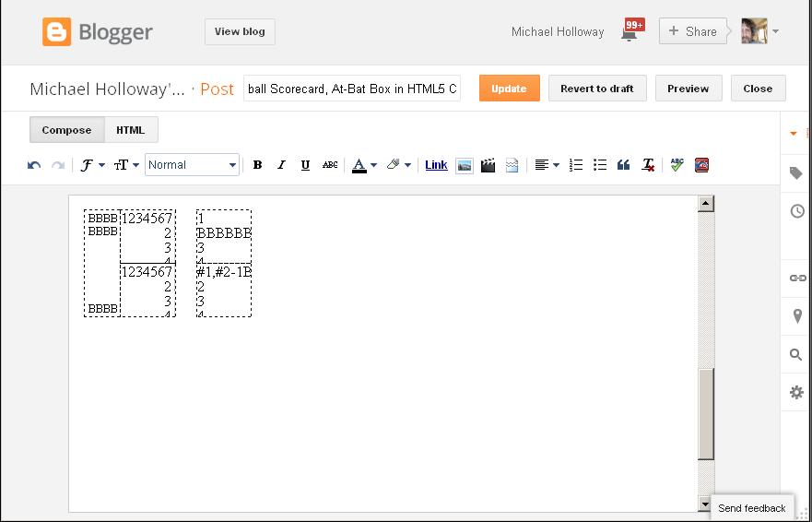Apply a bulleted list
This screenshot has width=812, height=522.
coord(600,165)
